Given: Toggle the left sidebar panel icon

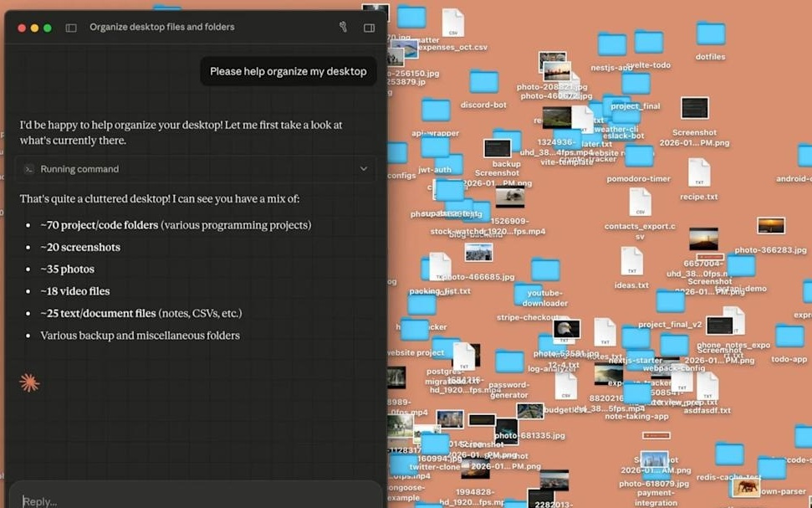Looking at the screenshot, I should tap(71, 28).
